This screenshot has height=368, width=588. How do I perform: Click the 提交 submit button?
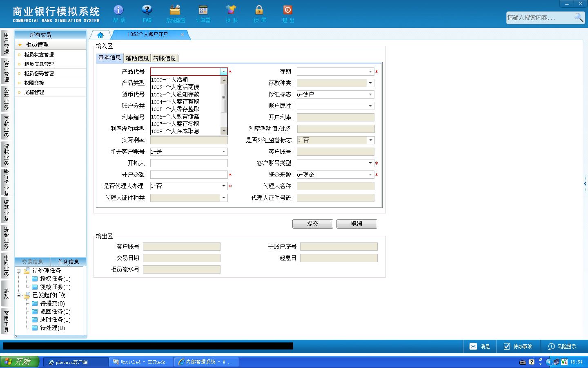(x=313, y=224)
